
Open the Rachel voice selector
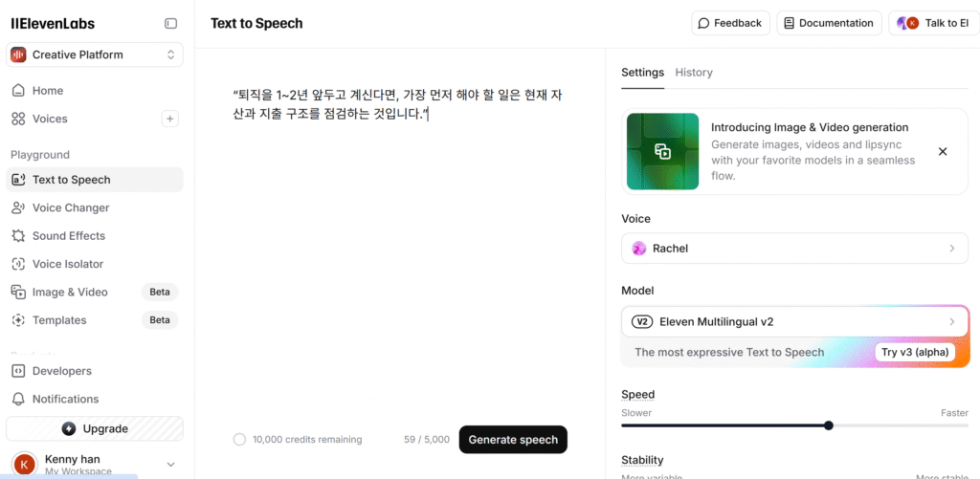pos(794,249)
